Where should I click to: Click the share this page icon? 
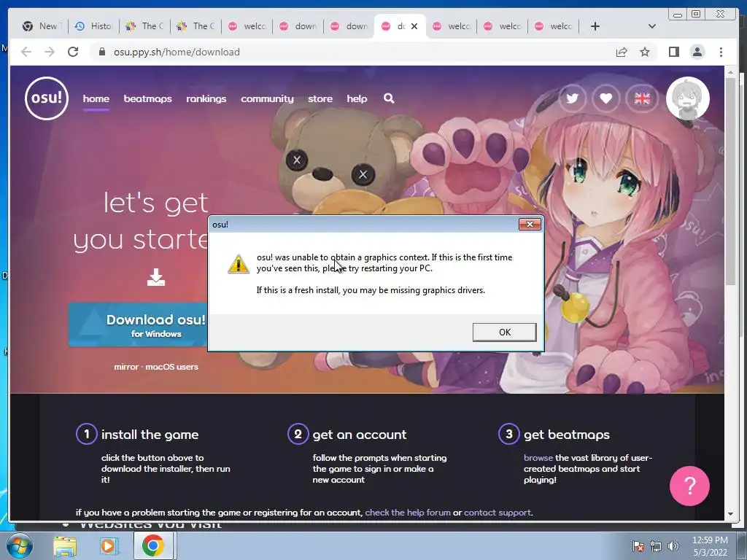coord(622,52)
